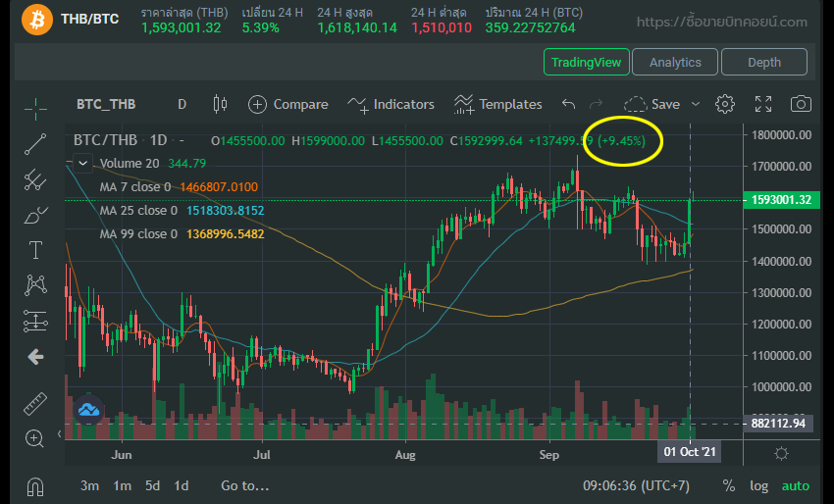Click the 5.39% change value
Screen dimensions: 834x504
click(x=261, y=27)
